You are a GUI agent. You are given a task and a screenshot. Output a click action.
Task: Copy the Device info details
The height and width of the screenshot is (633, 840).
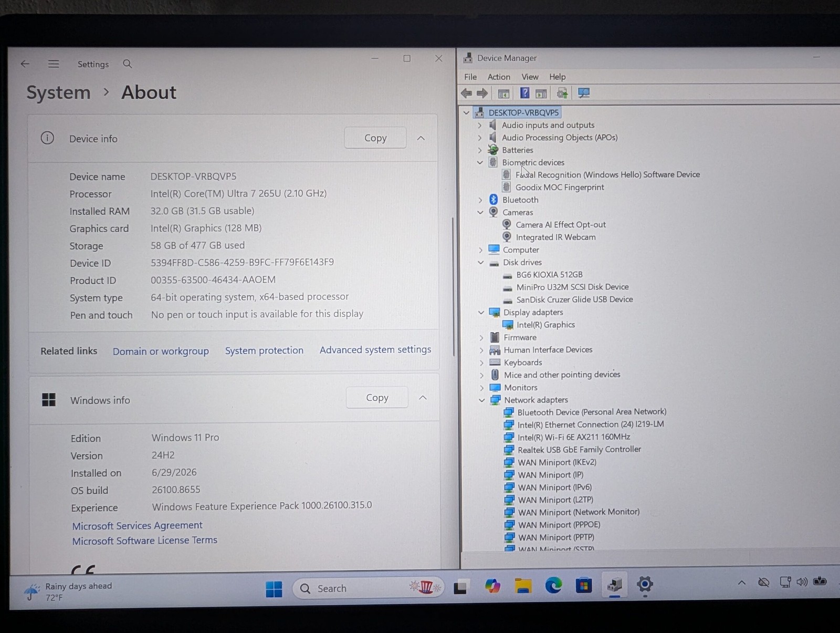tap(375, 138)
